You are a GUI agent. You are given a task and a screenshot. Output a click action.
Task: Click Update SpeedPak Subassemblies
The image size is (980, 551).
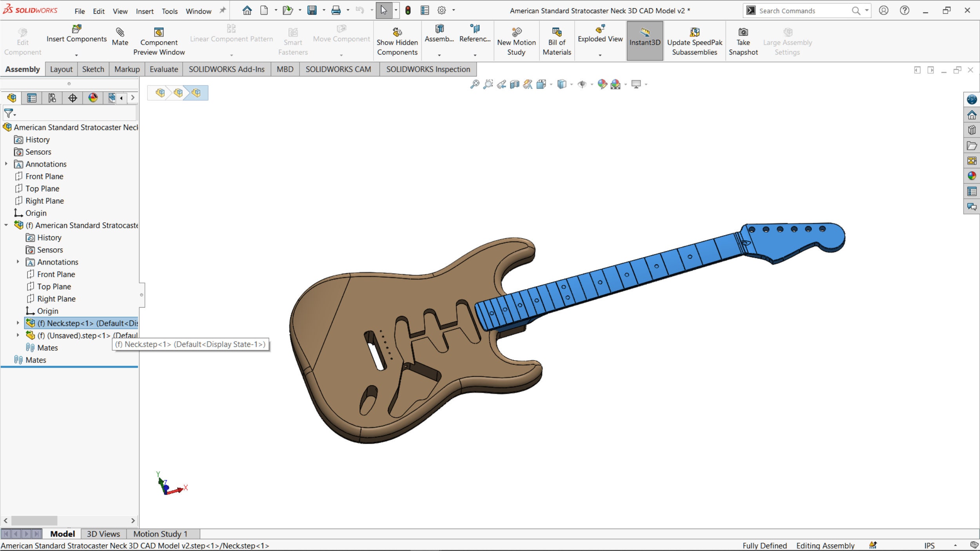coord(694,42)
